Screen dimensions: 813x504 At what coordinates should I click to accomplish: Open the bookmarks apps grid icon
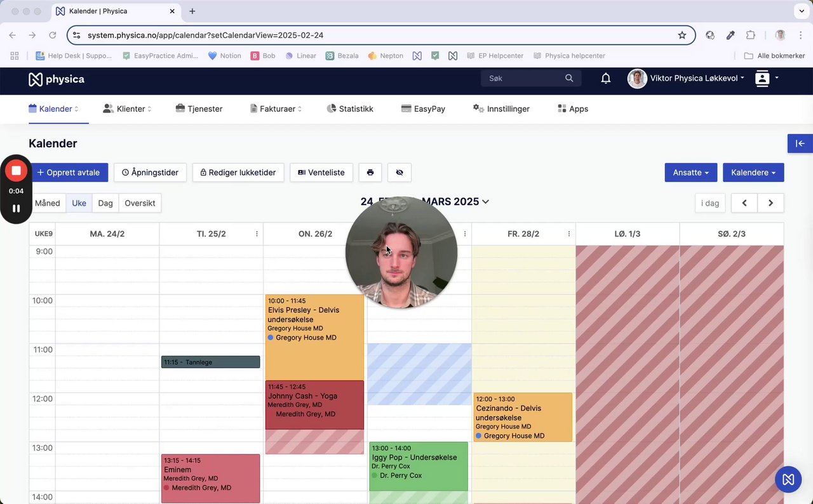coord(15,56)
